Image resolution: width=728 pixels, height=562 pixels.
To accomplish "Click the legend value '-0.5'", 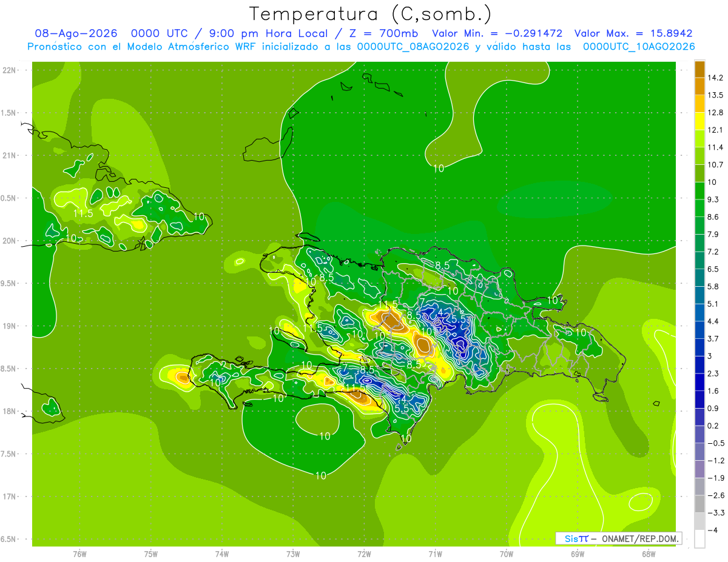I will tap(715, 443).
